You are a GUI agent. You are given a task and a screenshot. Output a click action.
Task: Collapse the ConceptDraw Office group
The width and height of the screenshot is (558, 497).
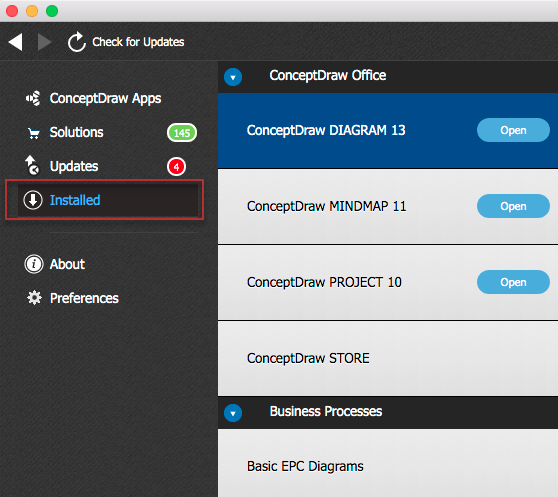pyautogui.click(x=233, y=77)
